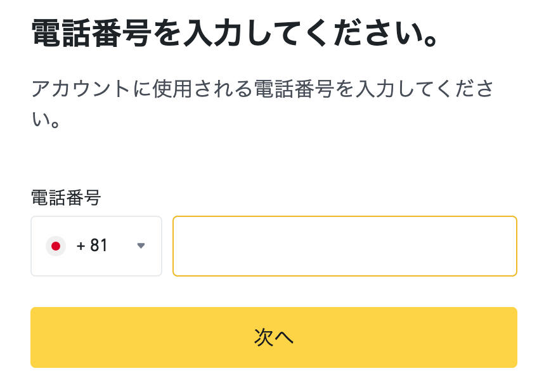Open the +81 country code dropdown
Viewport: 544px width, 392px height.
96,246
